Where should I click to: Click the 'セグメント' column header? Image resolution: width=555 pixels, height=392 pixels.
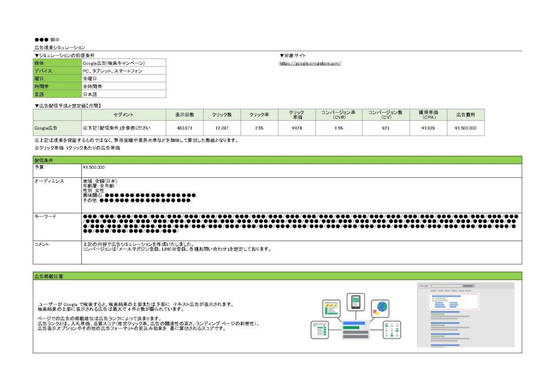click(x=124, y=115)
